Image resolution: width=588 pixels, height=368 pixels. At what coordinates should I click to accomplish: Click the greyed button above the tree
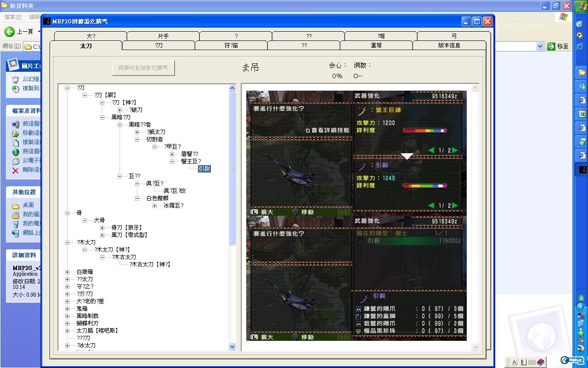click(x=143, y=68)
